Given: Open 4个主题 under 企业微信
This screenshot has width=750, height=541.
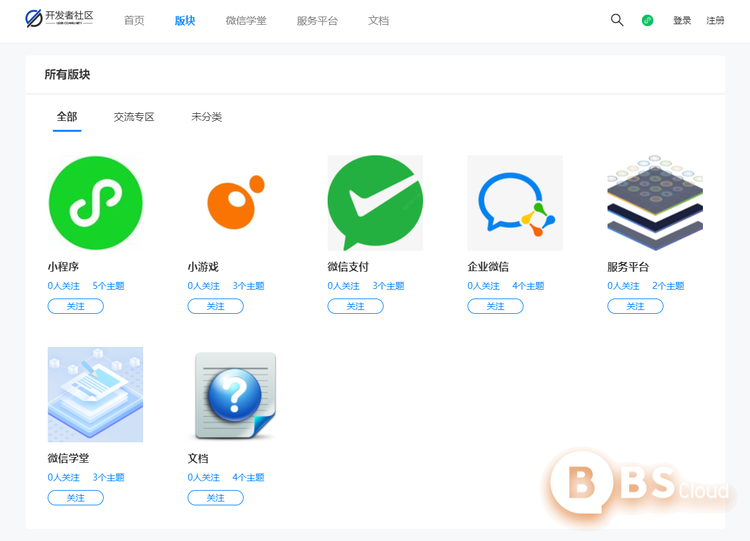Looking at the screenshot, I should (x=529, y=286).
